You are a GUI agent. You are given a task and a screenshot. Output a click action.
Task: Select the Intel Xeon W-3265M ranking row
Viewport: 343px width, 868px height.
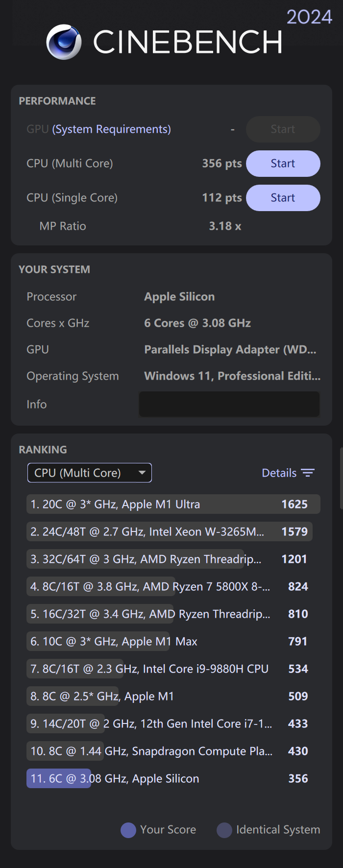pyautogui.click(x=169, y=531)
